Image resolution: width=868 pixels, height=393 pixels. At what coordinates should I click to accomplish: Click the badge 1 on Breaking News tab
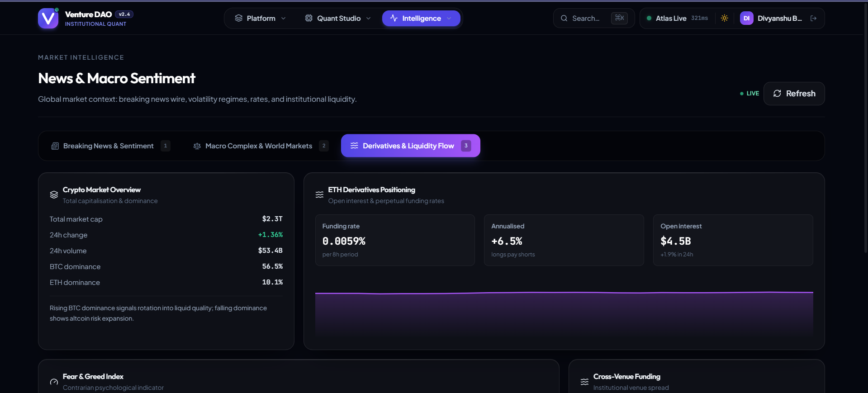[166, 146]
